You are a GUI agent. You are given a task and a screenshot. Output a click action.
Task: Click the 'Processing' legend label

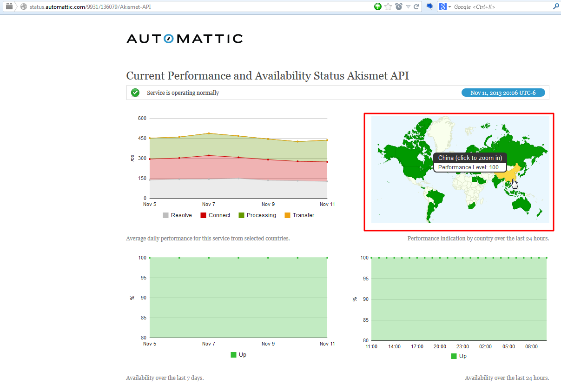(x=261, y=215)
